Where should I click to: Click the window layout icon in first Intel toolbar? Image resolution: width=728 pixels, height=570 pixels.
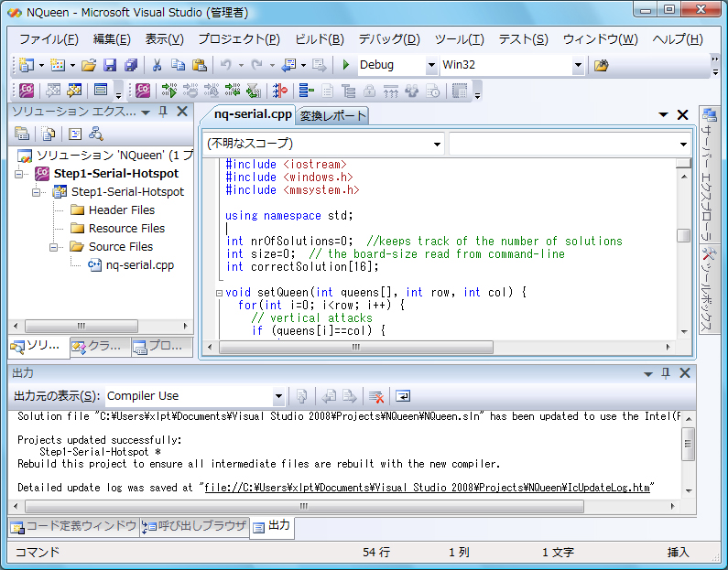point(101,91)
